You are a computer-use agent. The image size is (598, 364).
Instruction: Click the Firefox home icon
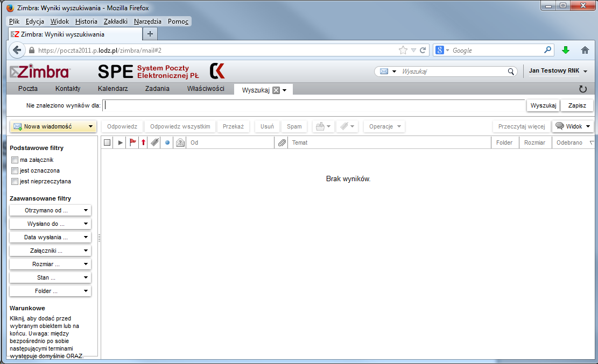pos(585,50)
